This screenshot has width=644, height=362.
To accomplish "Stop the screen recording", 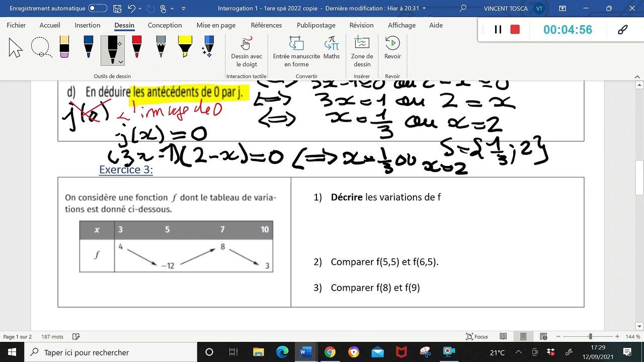I will pyautogui.click(x=515, y=30).
